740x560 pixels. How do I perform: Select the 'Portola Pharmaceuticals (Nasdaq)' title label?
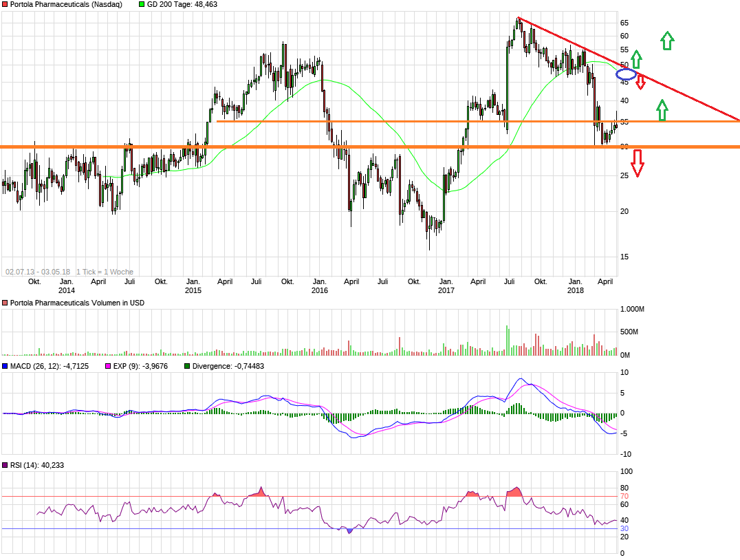[66, 4]
